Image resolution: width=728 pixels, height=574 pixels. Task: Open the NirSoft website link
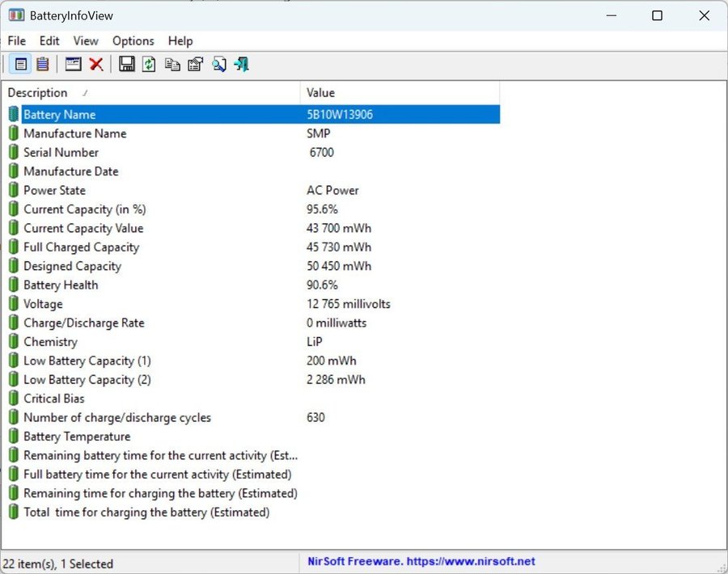click(x=421, y=561)
